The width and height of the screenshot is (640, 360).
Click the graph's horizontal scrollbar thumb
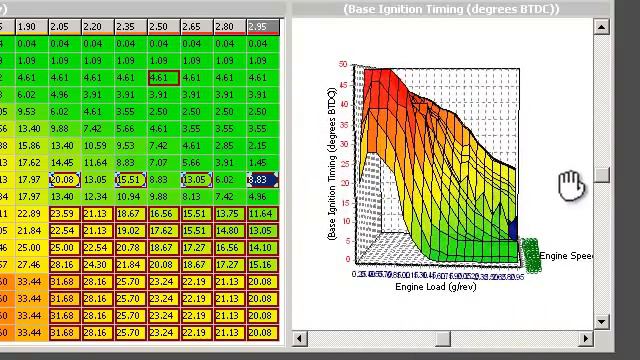pos(443,338)
